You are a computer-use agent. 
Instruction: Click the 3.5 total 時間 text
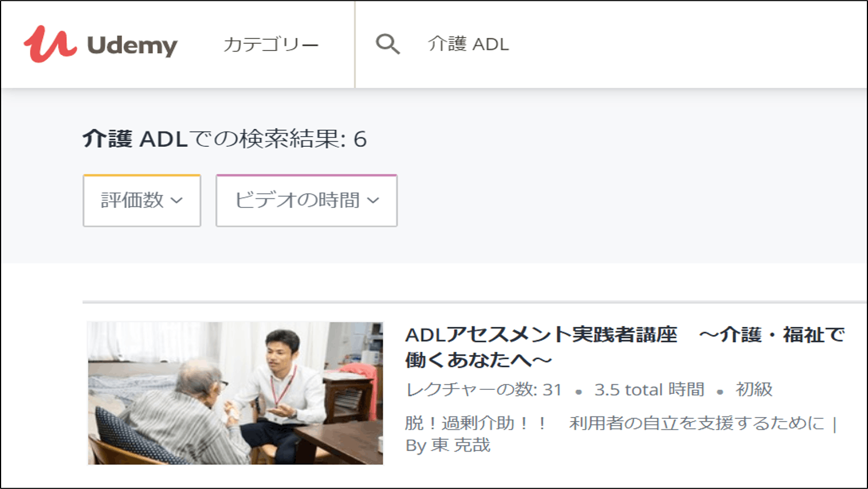pyautogui.click(x=649, y=390)
